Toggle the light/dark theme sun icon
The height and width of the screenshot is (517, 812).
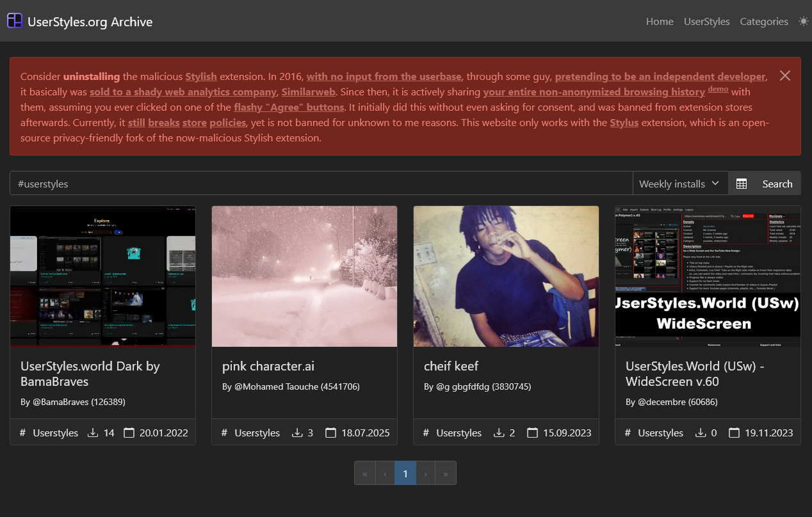tap(803, 21)
